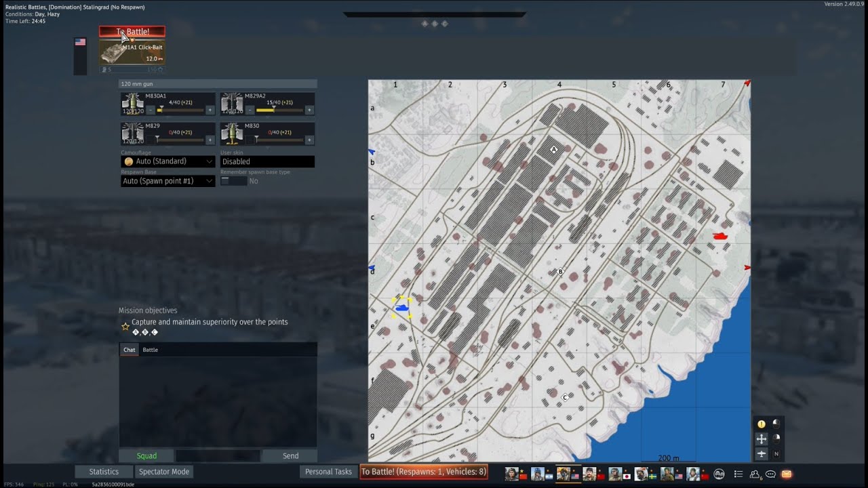Adjust the M829A2 ammo slider
This screenshot has height=488, width=868.
point(279,109)
